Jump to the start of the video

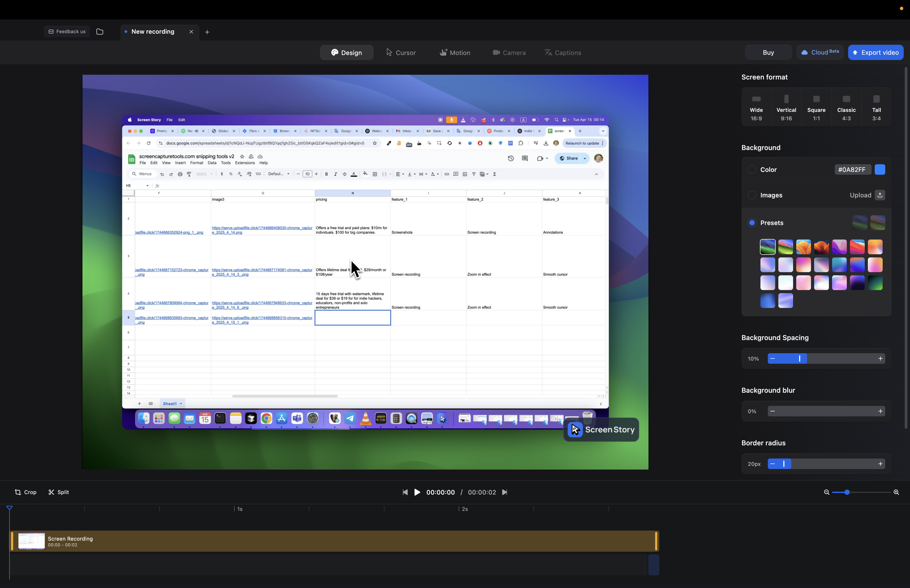pyautogui.click(x=405, y=492)
